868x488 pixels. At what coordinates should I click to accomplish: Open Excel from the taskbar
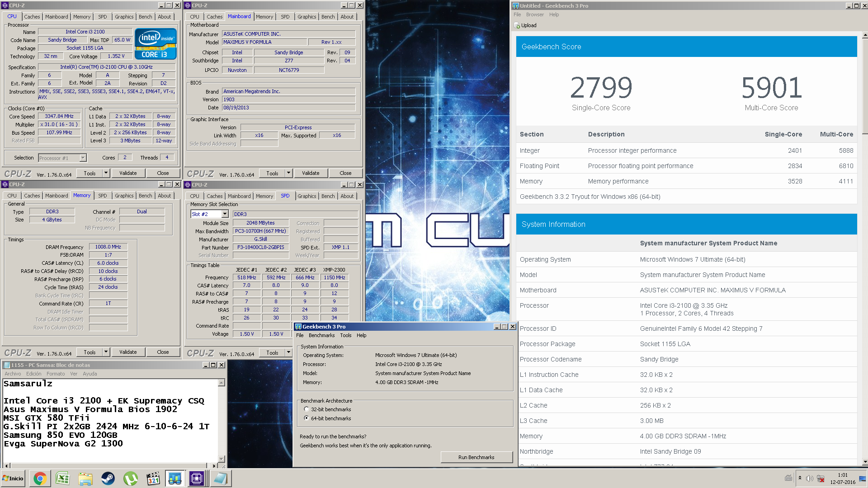pyautogui.click(x=62, y=479)
